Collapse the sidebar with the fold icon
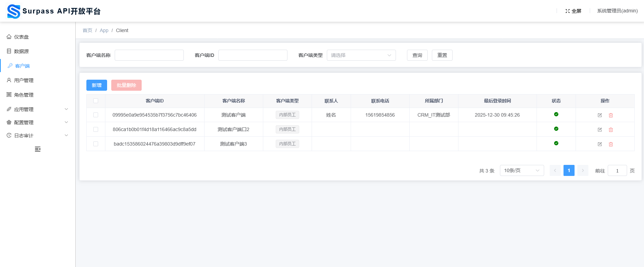 coord(38,149)
